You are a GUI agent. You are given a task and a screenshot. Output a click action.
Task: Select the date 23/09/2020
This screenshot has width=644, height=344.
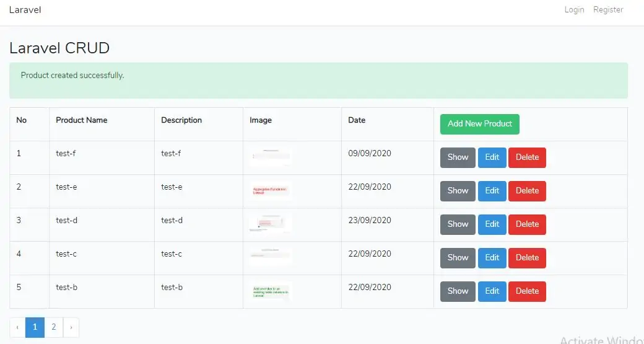[370, 220]
